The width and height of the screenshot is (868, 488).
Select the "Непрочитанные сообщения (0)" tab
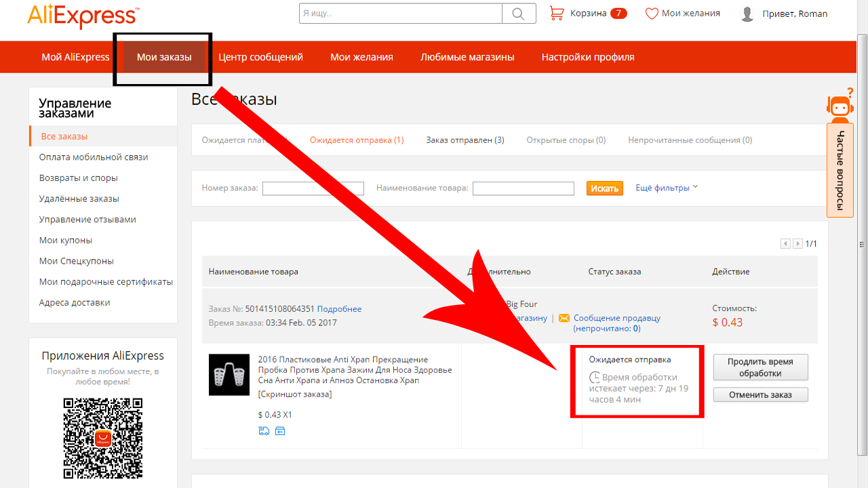coord(690,140)
